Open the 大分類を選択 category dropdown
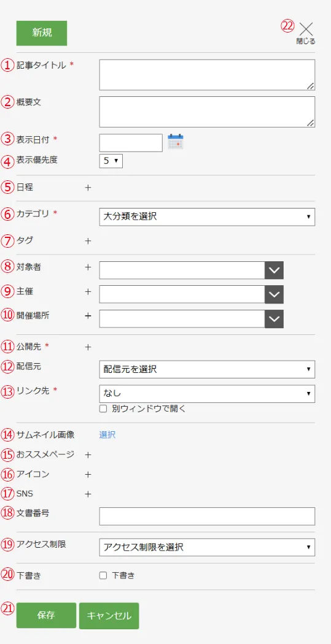Image resolution: width=331 pixels, height=644 pixels. point(207,217)
